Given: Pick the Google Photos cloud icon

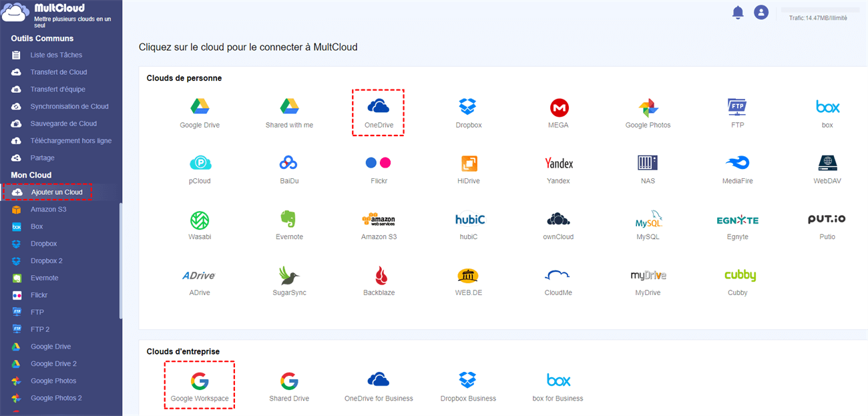Looking at the screenshot, I should coord(648,107).
